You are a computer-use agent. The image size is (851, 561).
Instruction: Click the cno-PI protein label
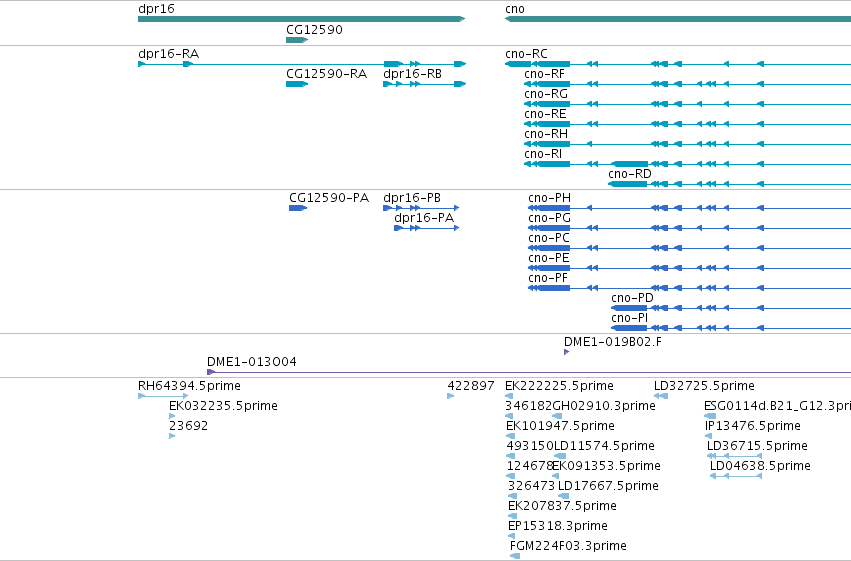click(x=630, y=318)
